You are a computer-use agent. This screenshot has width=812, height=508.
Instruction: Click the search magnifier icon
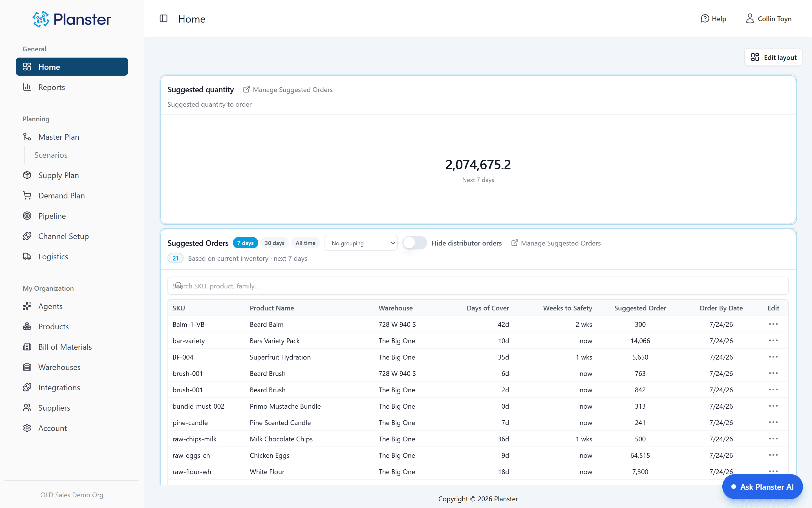pos(178,286)
